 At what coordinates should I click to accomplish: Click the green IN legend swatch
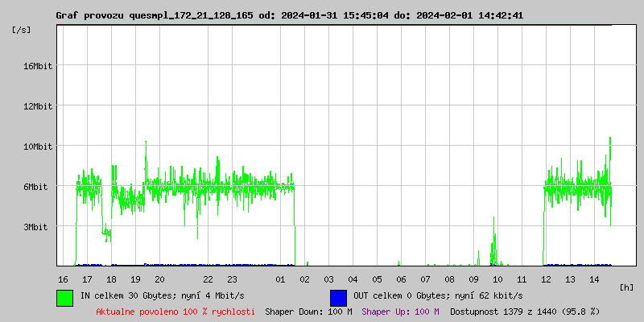click(65, 297)
